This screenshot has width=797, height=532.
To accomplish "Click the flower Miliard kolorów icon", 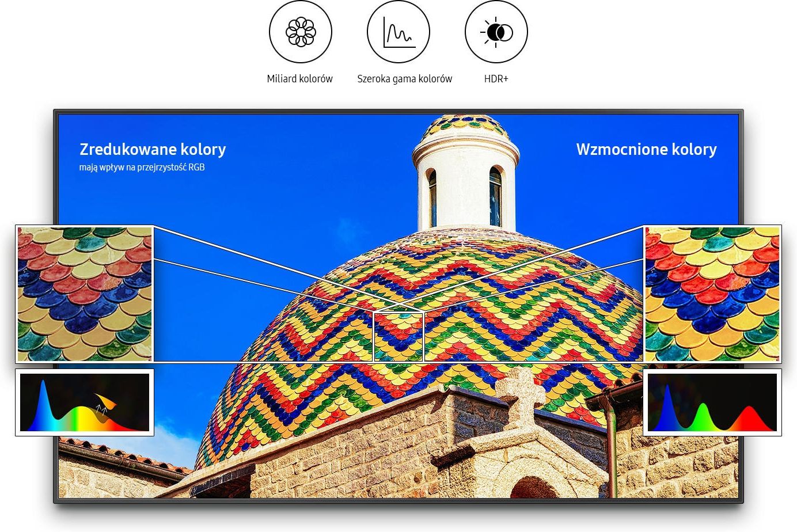I will pyautogui.click(x=301, y=32).
